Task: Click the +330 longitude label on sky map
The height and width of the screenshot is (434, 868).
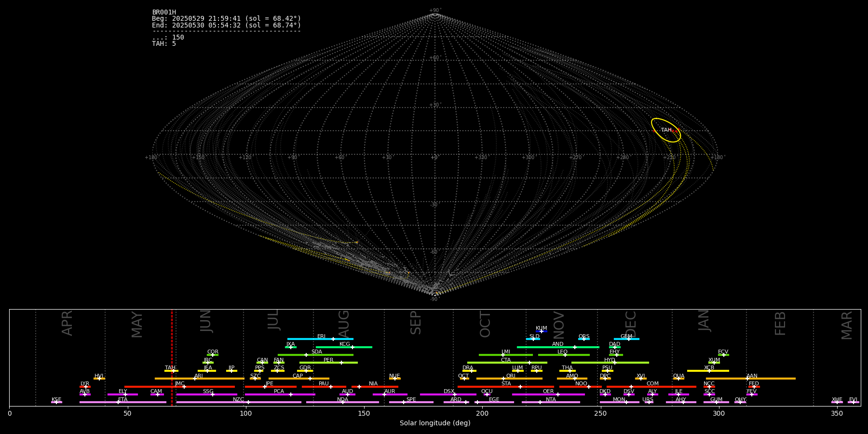Action: (x=481, y=158)
